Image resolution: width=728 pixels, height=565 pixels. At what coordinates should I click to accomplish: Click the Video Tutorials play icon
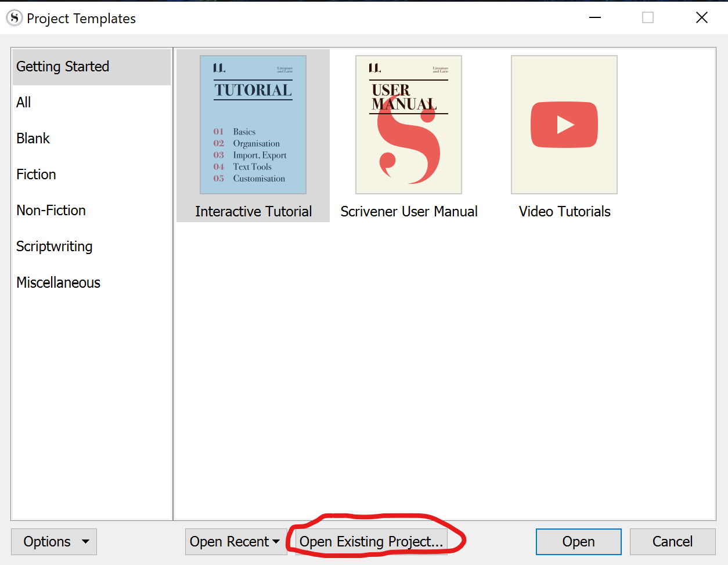564,125
